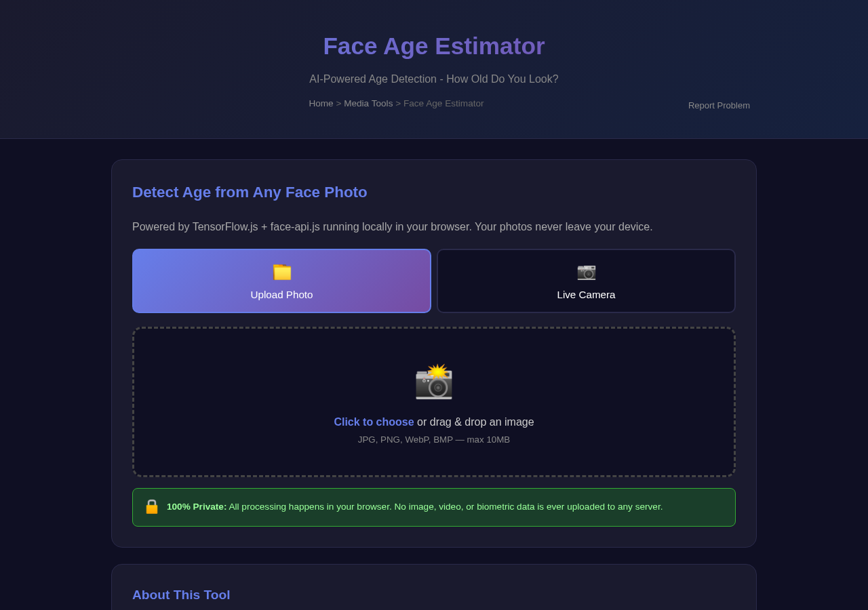The image size is (868, 610).
Task: Switch to the Upload Photo tab
Action: [281, 281]
